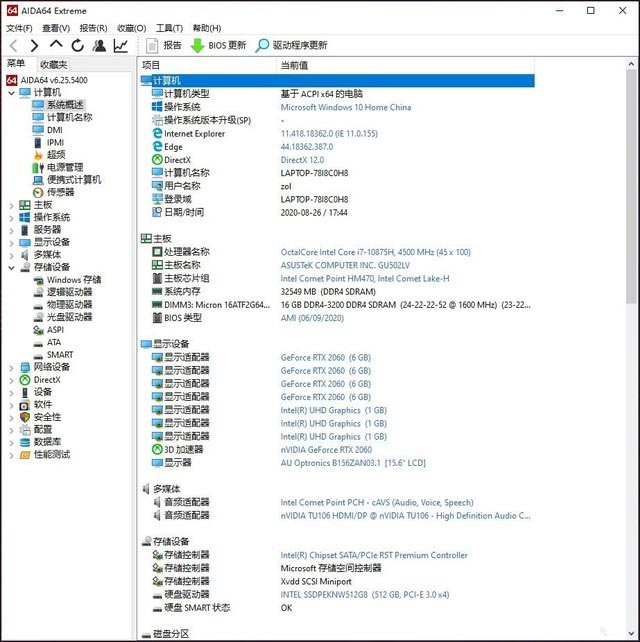Click the vertical scrollbar thumb

click(631, 186)
